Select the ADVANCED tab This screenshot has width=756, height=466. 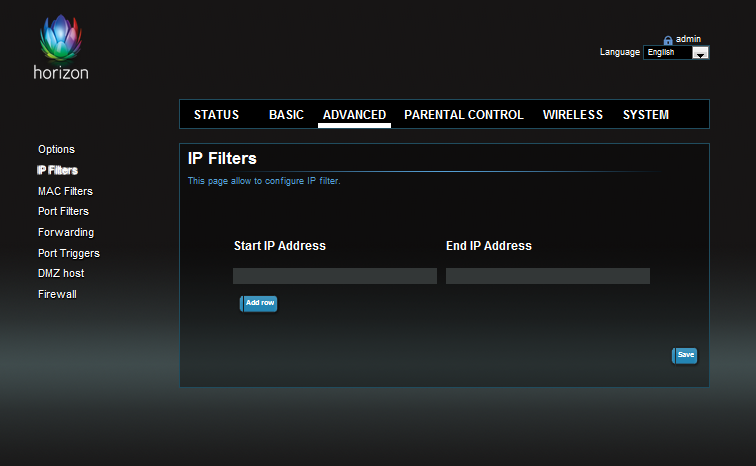tap(354, 115)
